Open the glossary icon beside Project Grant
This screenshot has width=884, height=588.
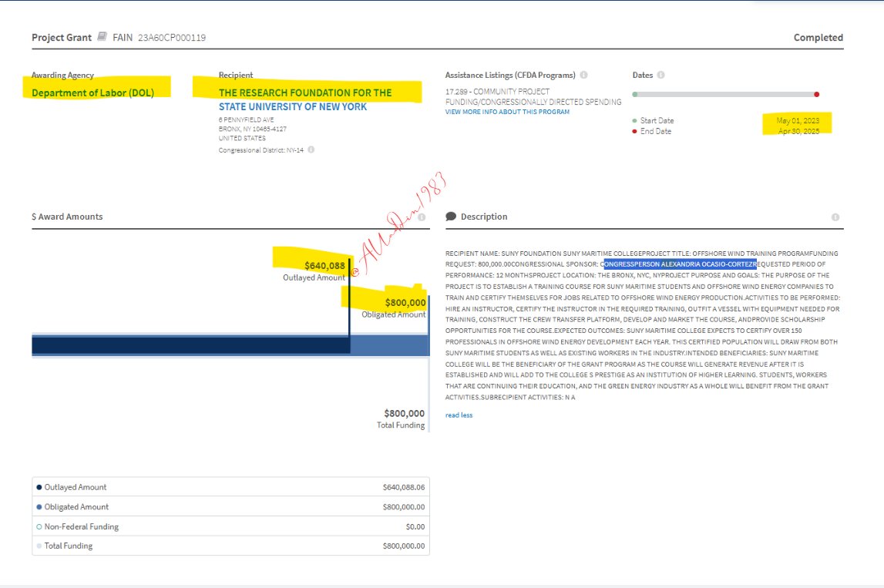[101, 37]
